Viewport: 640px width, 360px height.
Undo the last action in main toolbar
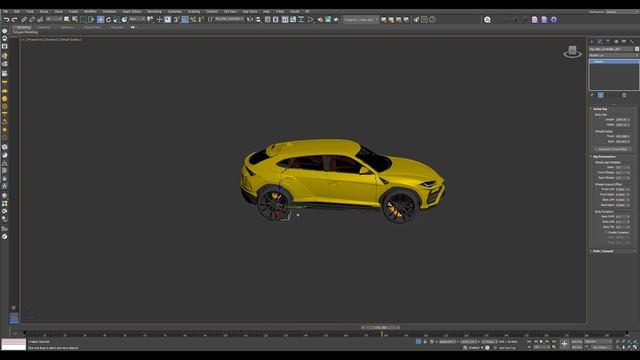(x=7, y=20)
